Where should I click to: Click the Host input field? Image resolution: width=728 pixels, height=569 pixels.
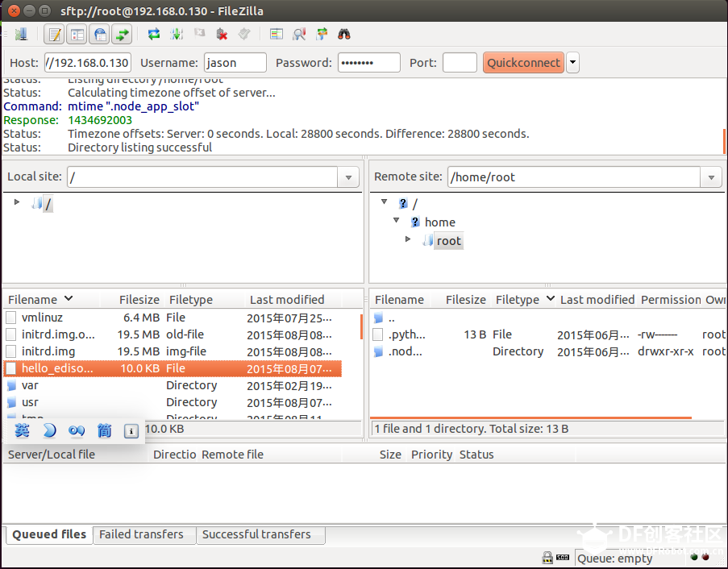tap(88, 63)
